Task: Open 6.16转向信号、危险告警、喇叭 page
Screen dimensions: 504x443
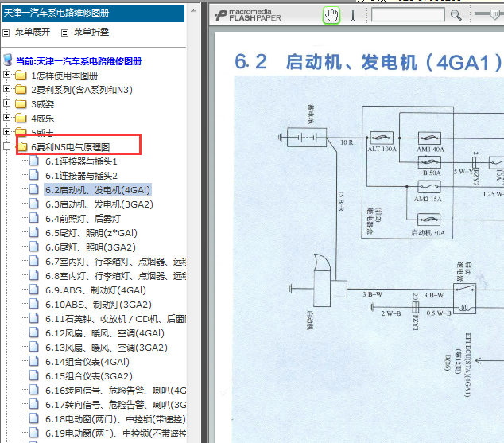Action: tap(116, 391)
